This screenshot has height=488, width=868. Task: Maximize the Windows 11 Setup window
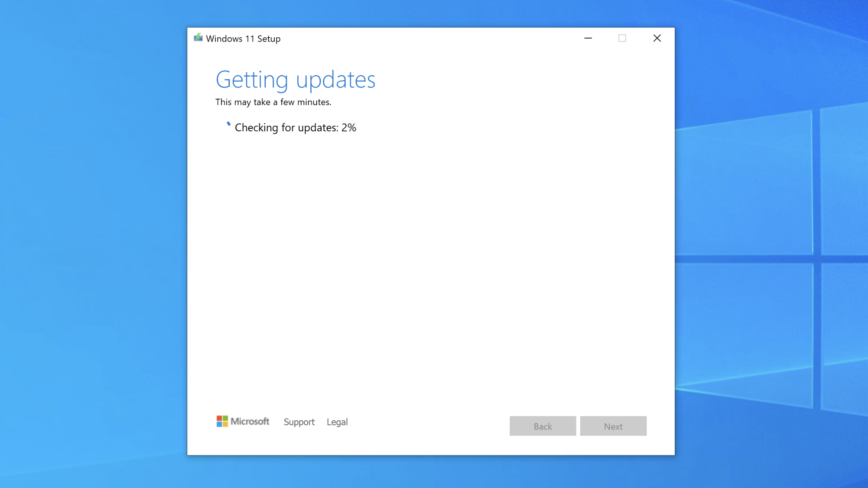coord(622,38)
